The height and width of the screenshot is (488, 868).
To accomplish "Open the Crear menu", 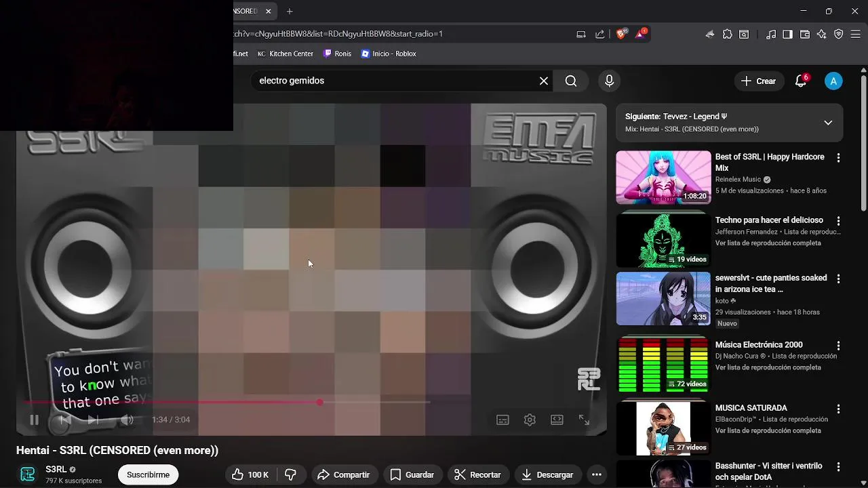I will pyautogui.click(x=758, y=81).
